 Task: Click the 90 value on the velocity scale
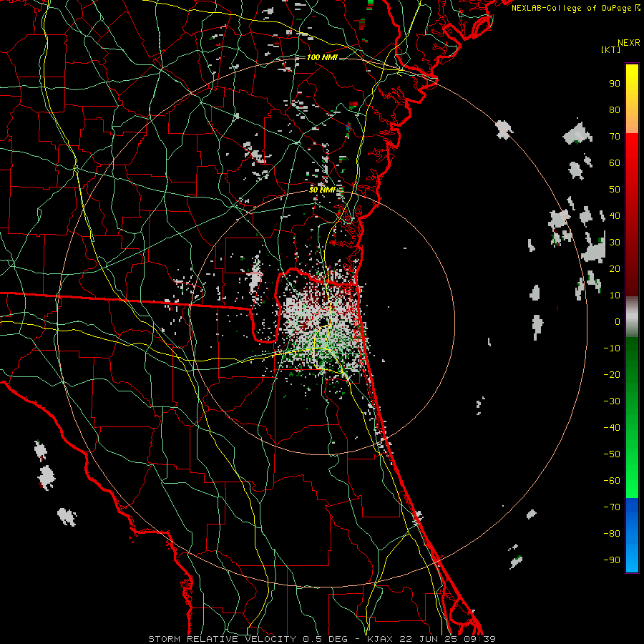[x=615, y=84]
